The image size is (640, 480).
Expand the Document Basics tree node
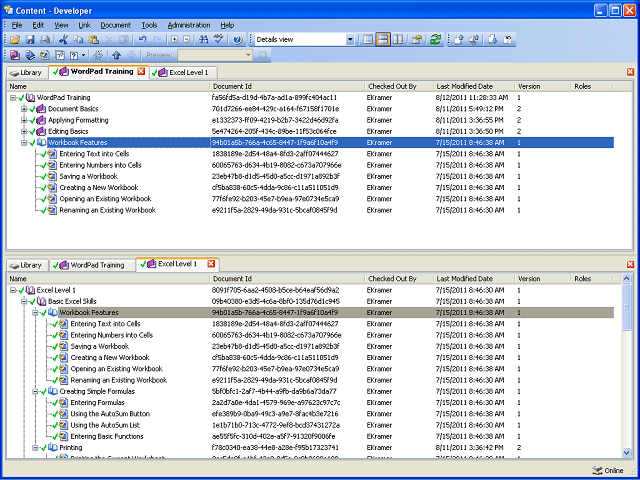pyautogui.click(x=24, y=109)
